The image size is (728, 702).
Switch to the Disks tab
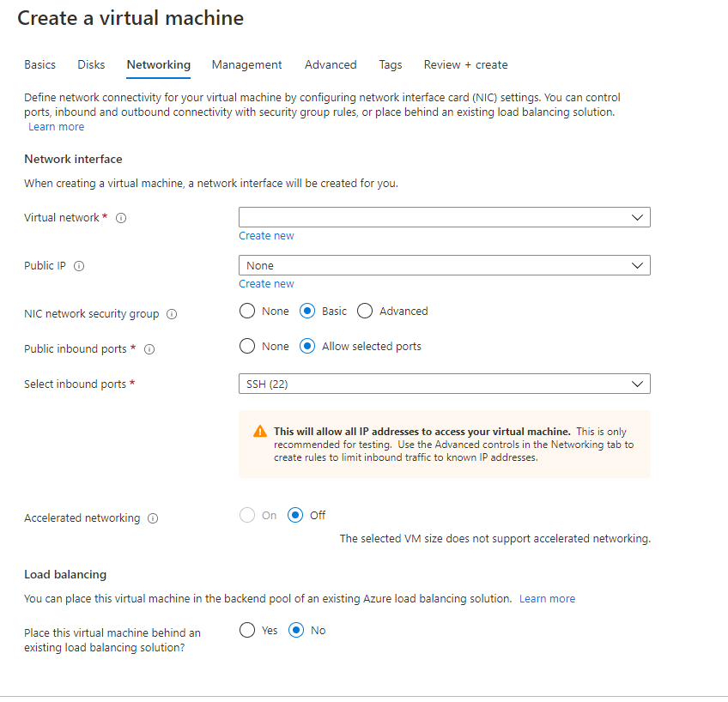coord(91,64)
